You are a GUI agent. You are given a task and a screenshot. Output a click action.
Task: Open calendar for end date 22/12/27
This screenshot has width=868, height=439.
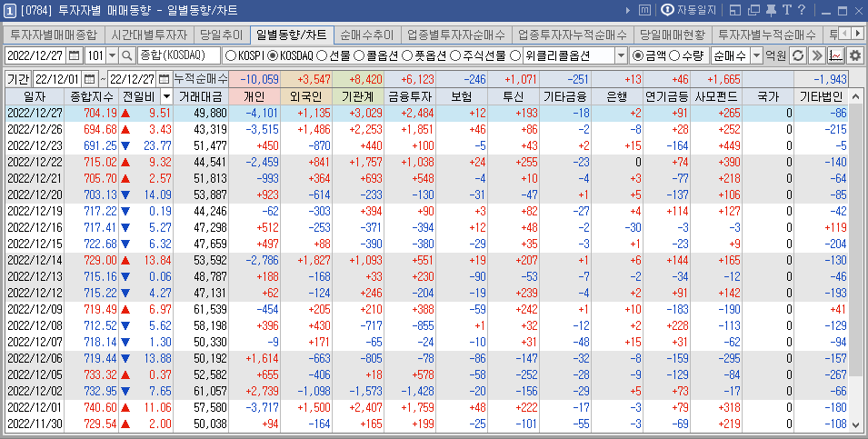(164, 78)
